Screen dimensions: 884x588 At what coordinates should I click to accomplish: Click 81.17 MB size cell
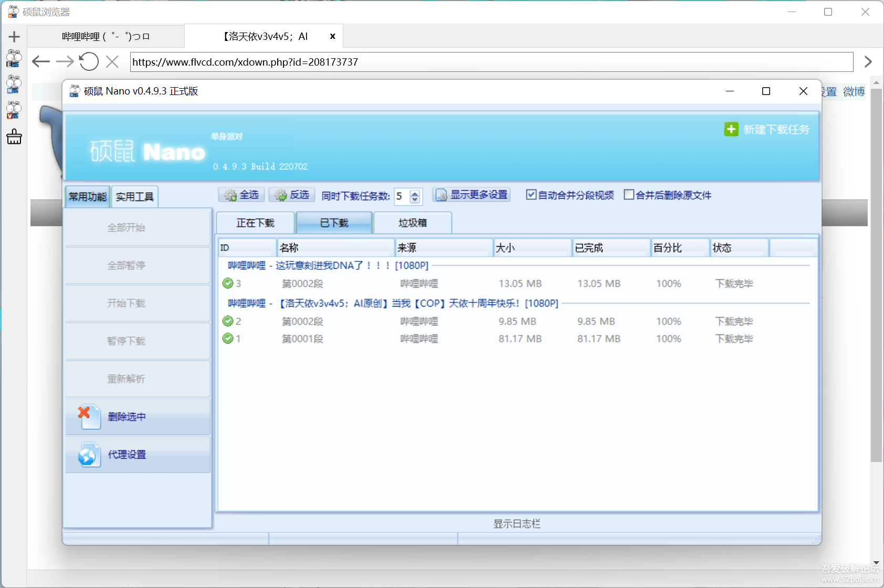coord(520,339)
